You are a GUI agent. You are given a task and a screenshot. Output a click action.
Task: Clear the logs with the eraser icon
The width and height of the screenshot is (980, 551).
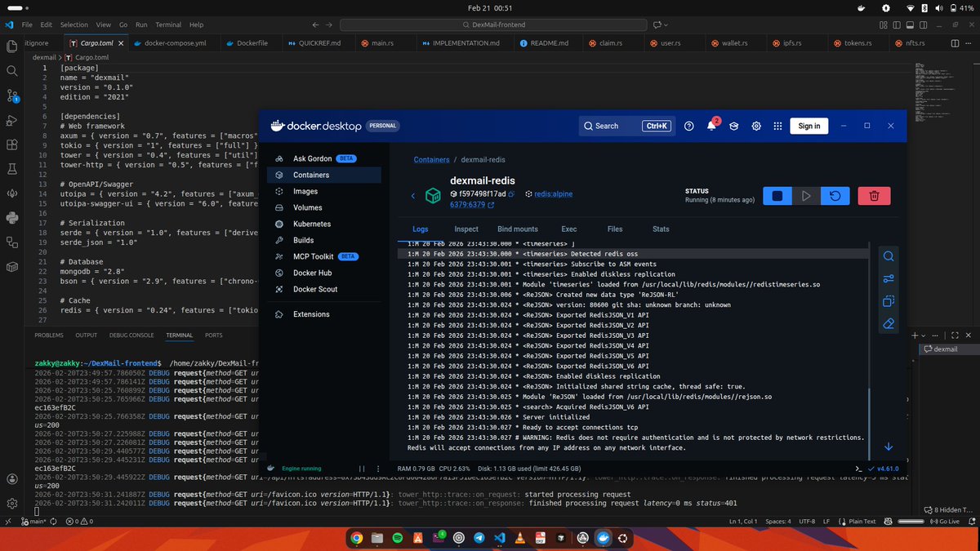tap(889, 323)
